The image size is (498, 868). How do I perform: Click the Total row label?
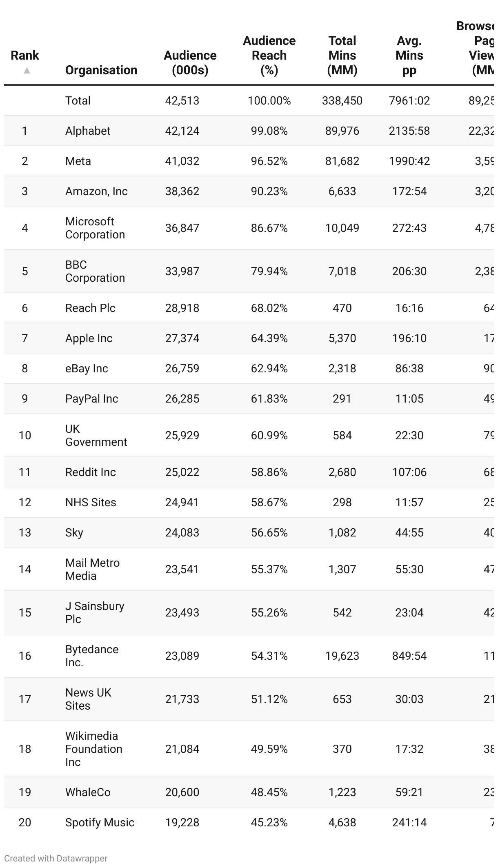pyautogui.click(x=78, y=101)
